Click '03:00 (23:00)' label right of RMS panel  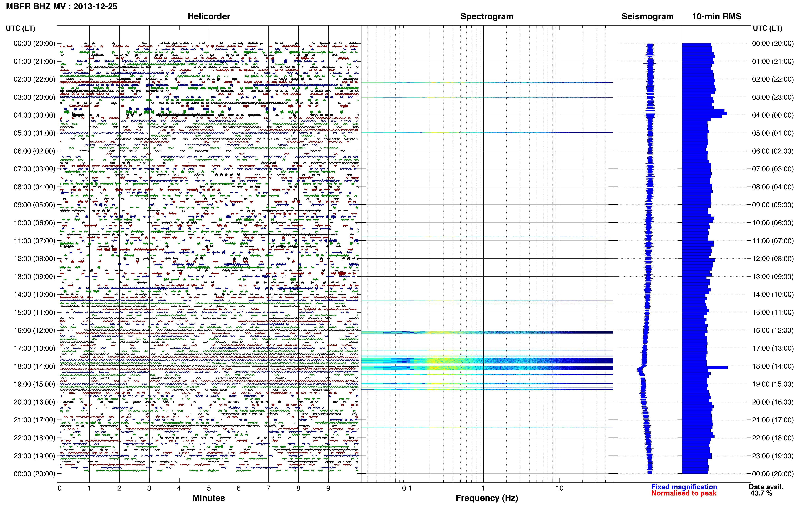[773, 97]
